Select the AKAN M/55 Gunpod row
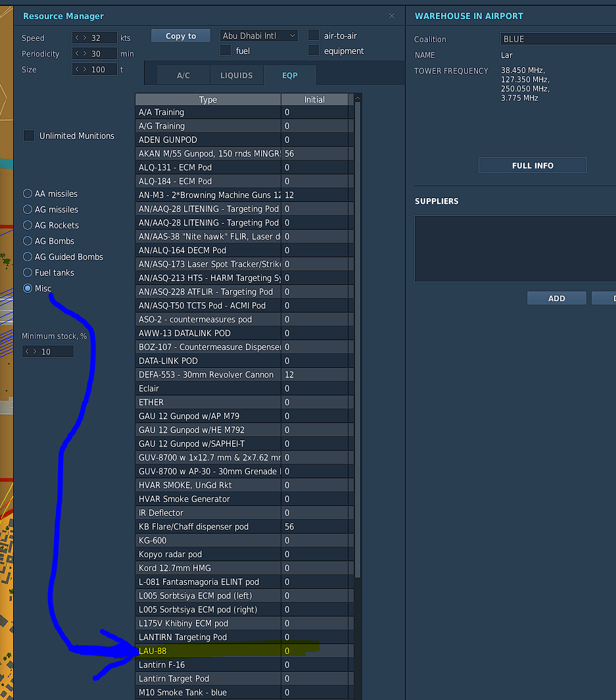Viewport: 616px width, 700px height. point(245,153)
